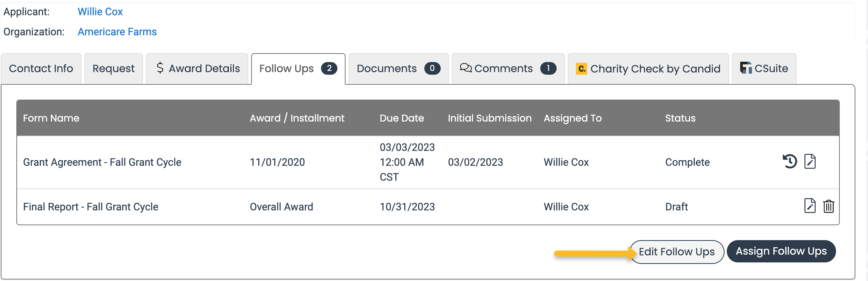Open the Documents tab

[x=399, y=69]
